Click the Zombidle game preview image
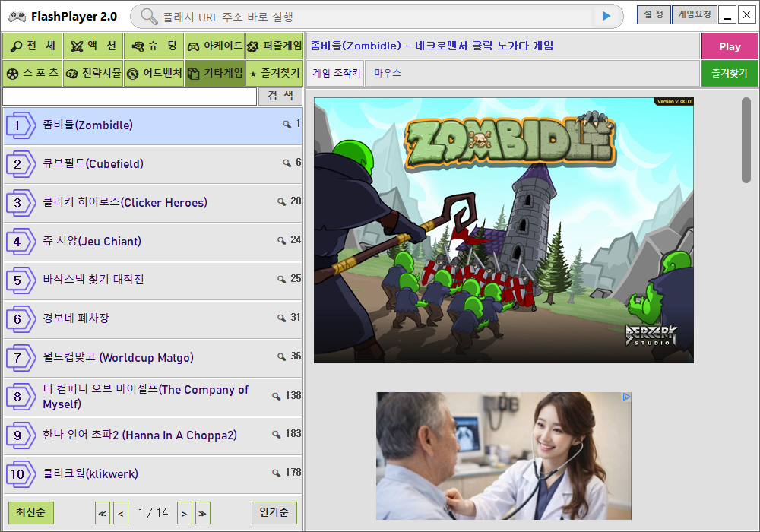The width and height of the screenshot is (760, 532). (x=504, y=230)
